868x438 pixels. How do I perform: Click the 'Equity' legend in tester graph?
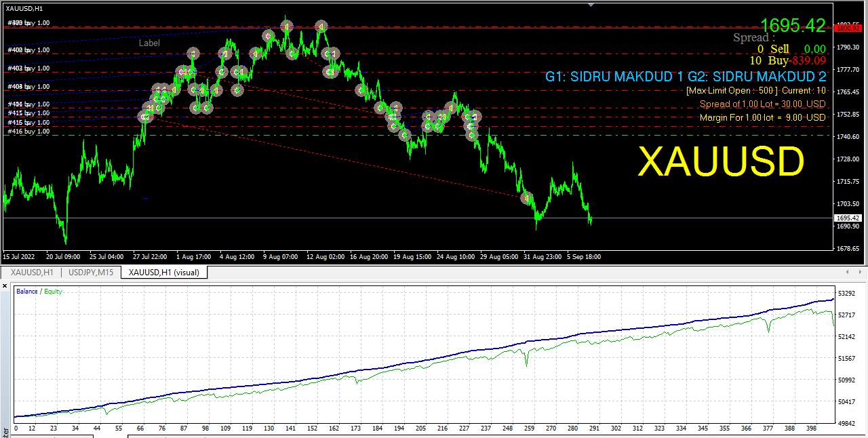tap(53, 291)
